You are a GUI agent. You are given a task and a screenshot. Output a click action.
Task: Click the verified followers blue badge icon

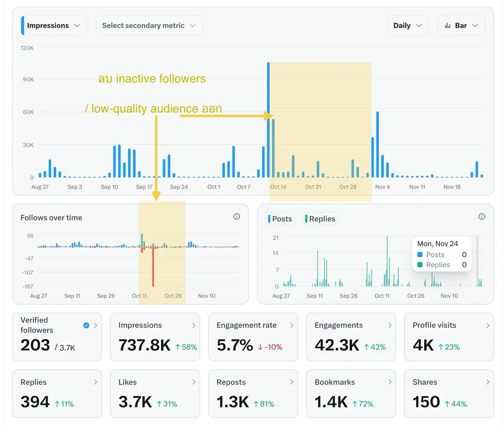point(86,325)
